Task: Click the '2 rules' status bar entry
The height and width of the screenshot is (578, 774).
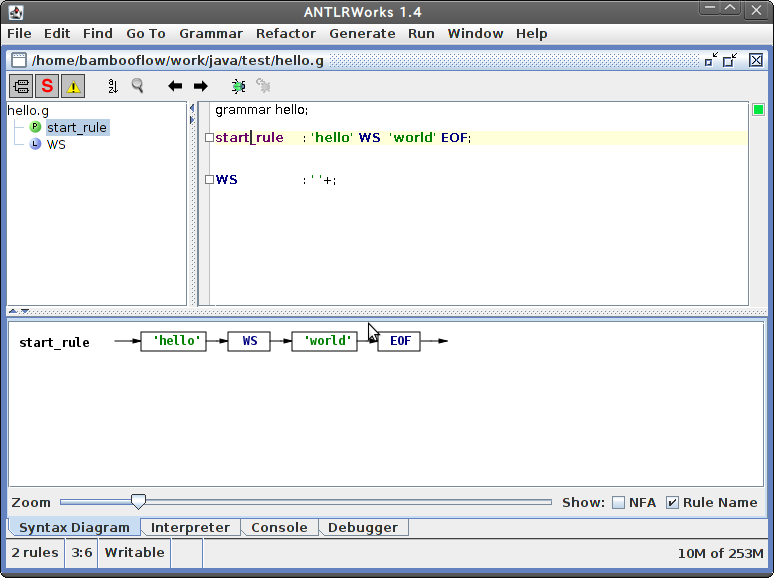Action: pyautogui.click(x=35, y=552)
